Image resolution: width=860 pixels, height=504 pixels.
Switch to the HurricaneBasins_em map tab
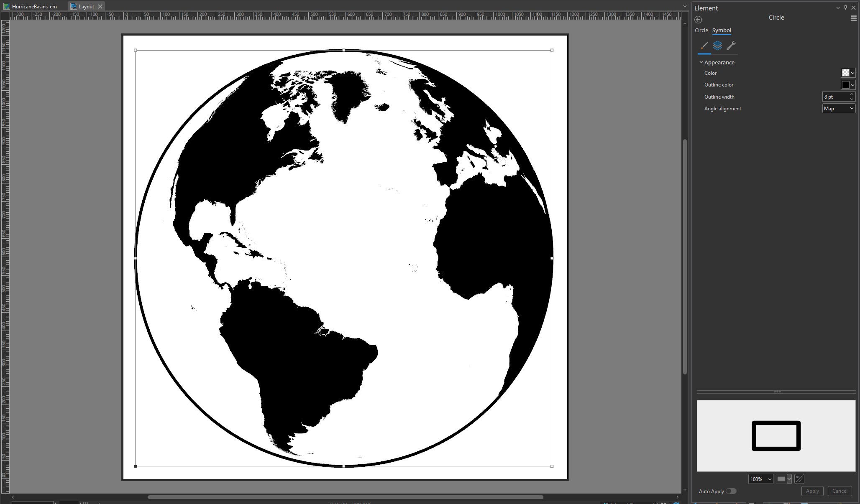34,7
